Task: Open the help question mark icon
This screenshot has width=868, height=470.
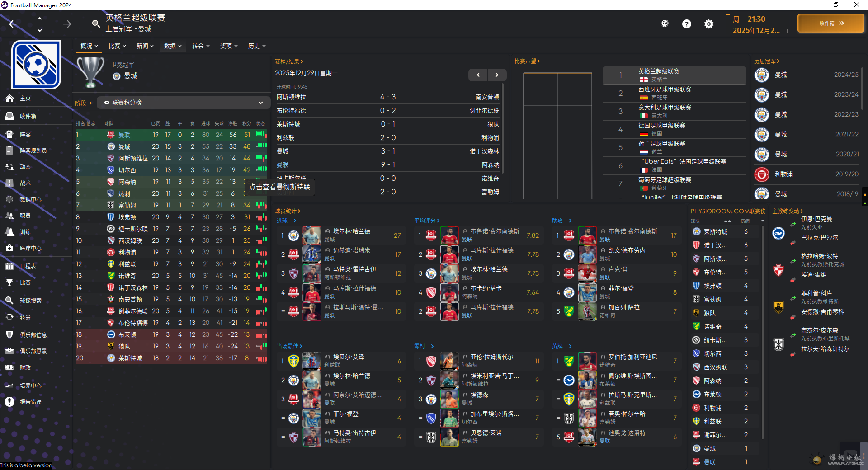Action: [686, 24]
